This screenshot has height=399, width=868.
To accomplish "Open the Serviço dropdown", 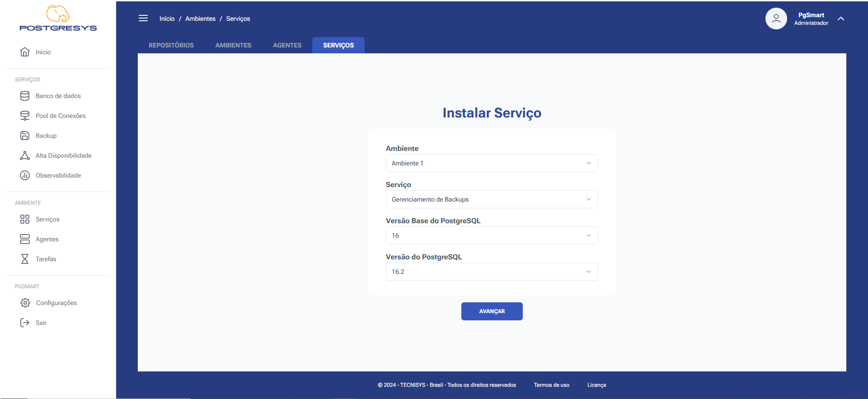I will point(492,199).
